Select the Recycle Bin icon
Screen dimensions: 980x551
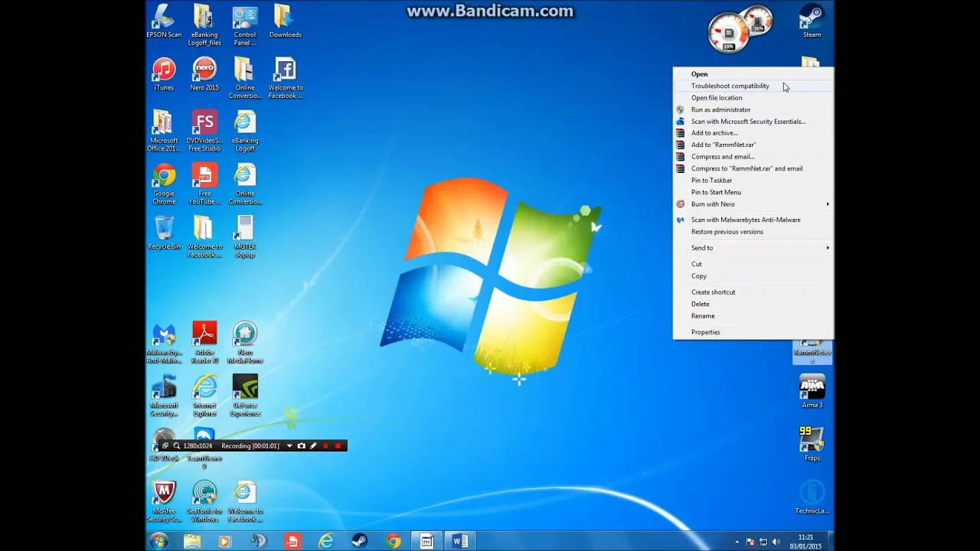pos(164,233)
